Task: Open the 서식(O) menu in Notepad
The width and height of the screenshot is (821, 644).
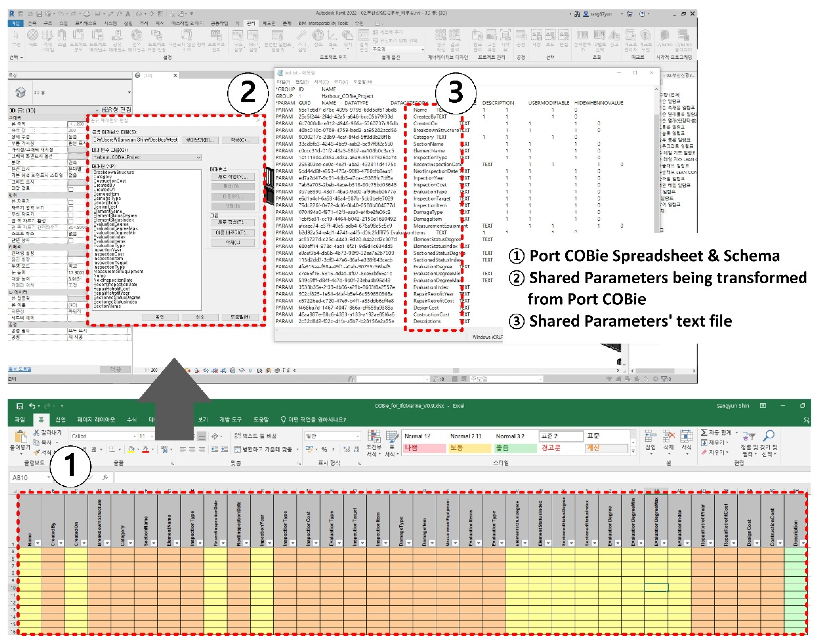Action: click(x=321, y=82)
